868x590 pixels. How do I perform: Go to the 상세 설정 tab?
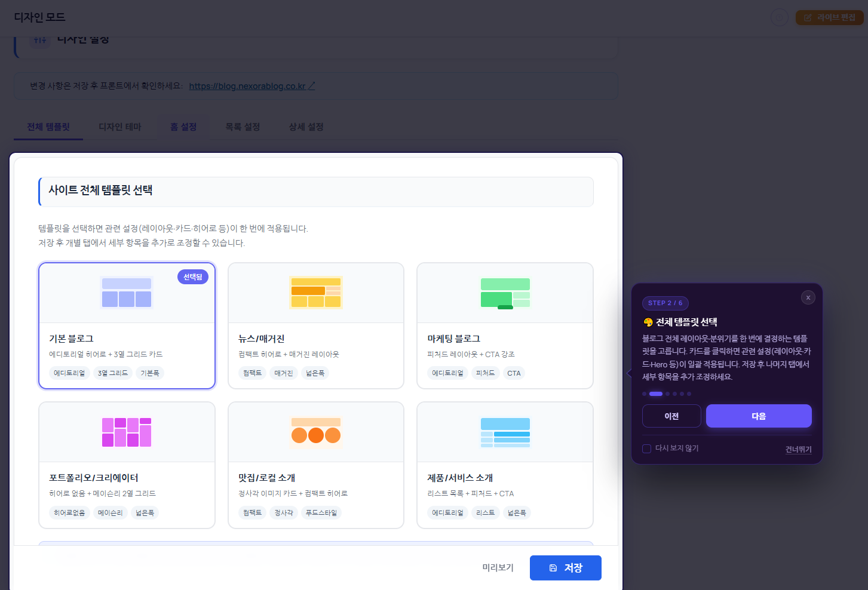click(306, 127)
